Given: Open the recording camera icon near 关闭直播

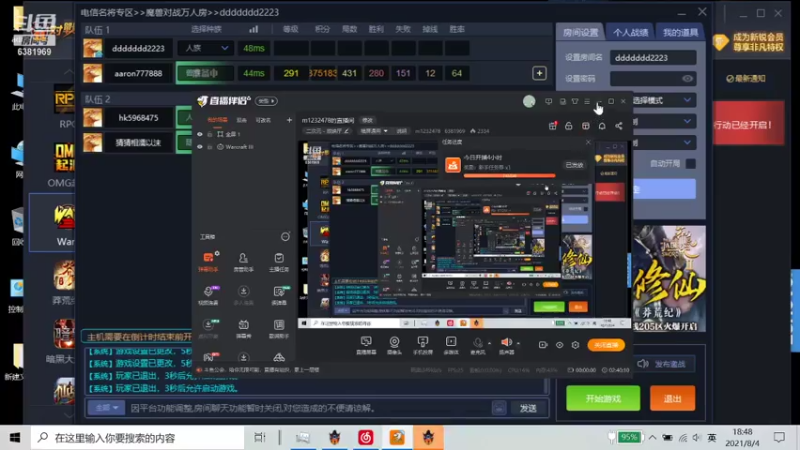Looking at the screenshot, I should click(x=543, y=345).
